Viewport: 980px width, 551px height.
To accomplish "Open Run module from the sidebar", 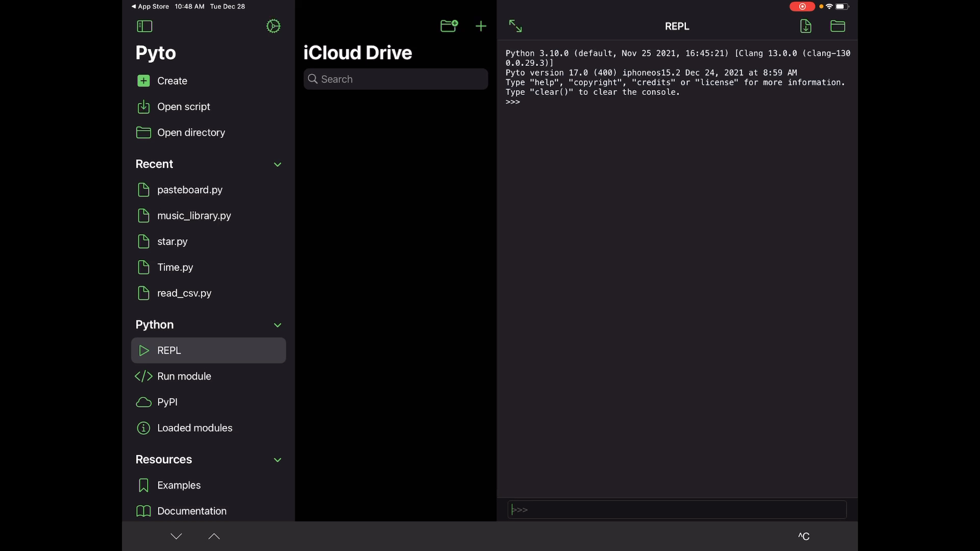I will coord(208,377).
